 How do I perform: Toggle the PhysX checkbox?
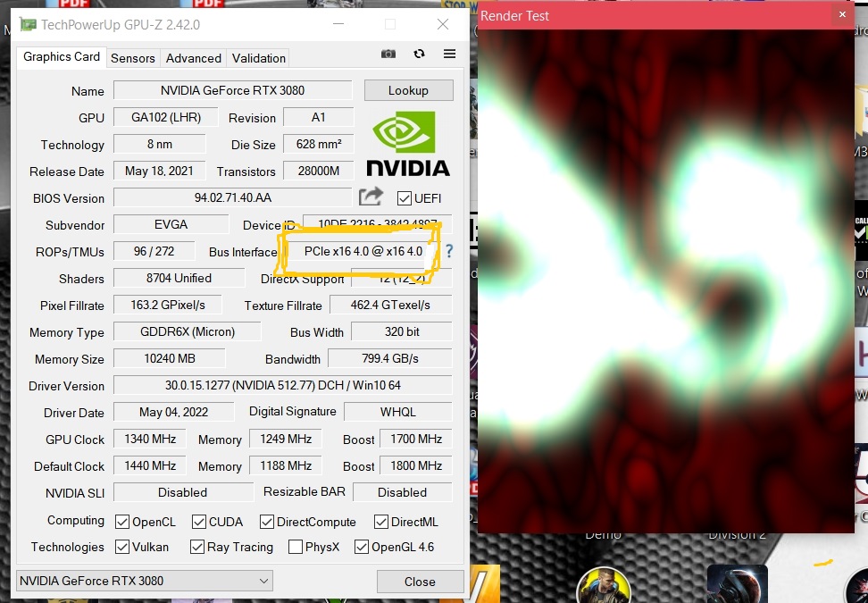point(296,547)
